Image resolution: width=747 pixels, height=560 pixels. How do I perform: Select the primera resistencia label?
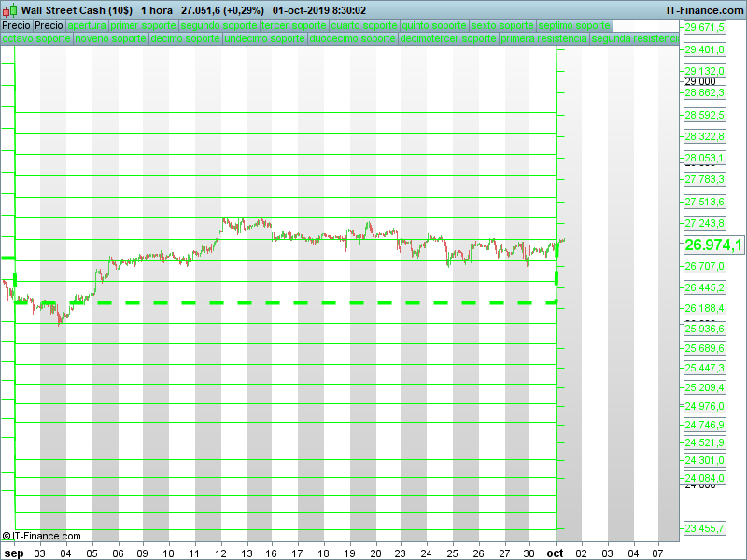(543, 39)
